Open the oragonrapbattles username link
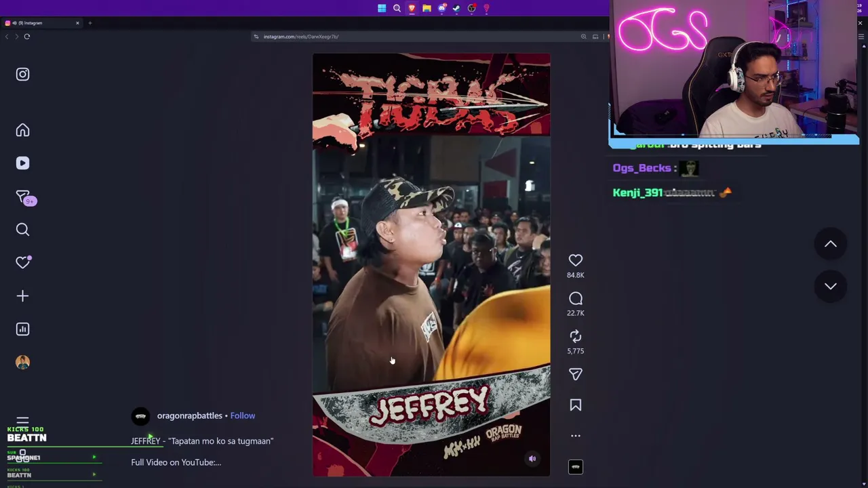This screenshot has width=868, height=488. pos(189,415)
